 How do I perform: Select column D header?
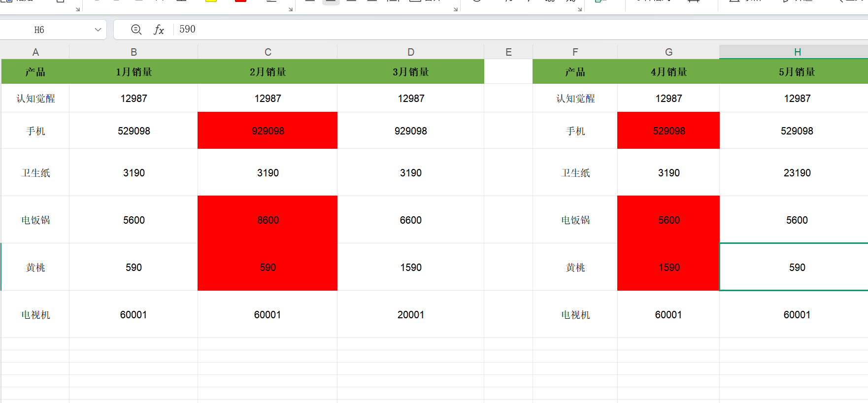411,52
